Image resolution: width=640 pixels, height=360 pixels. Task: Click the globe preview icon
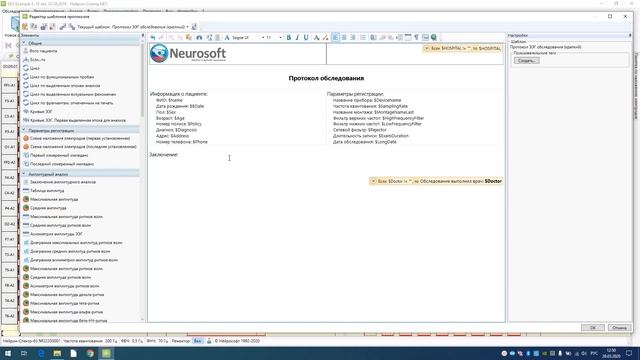pyautogui.click(x=434, y=38)
